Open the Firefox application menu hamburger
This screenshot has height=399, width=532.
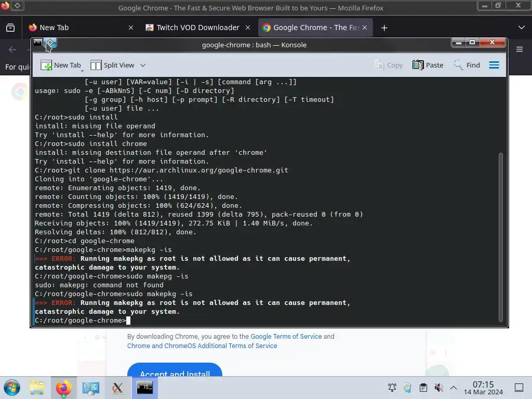click(520, 49)
